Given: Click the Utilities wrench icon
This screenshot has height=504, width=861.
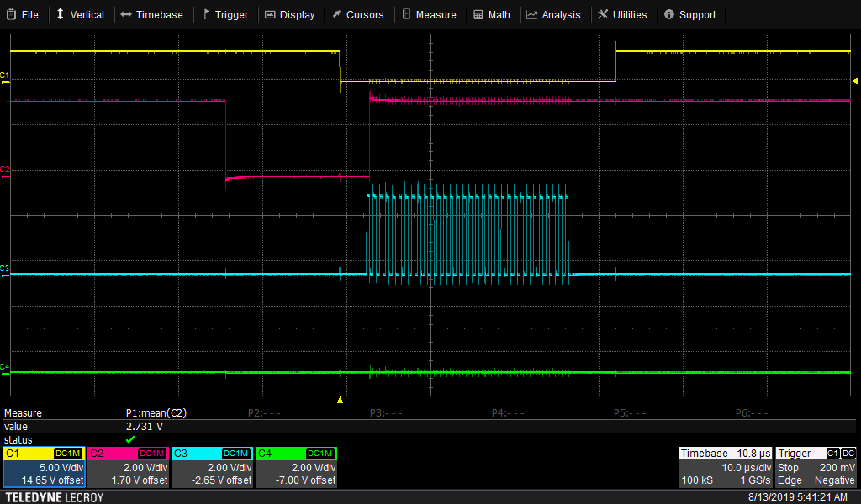Looking at the screenshot, I should pyautogui.click(x=604, y=14).
